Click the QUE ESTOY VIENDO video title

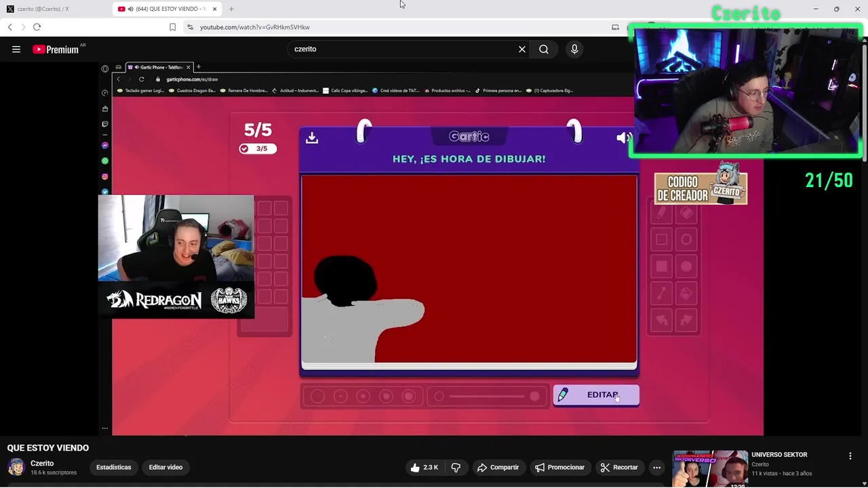coord(48,448)
